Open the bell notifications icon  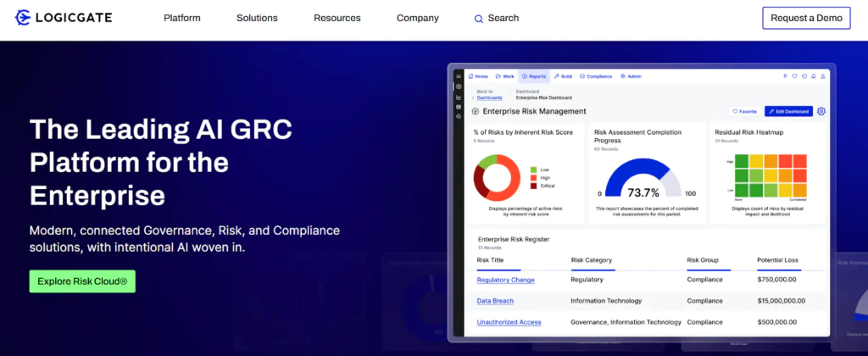click(x=813, y=75)
